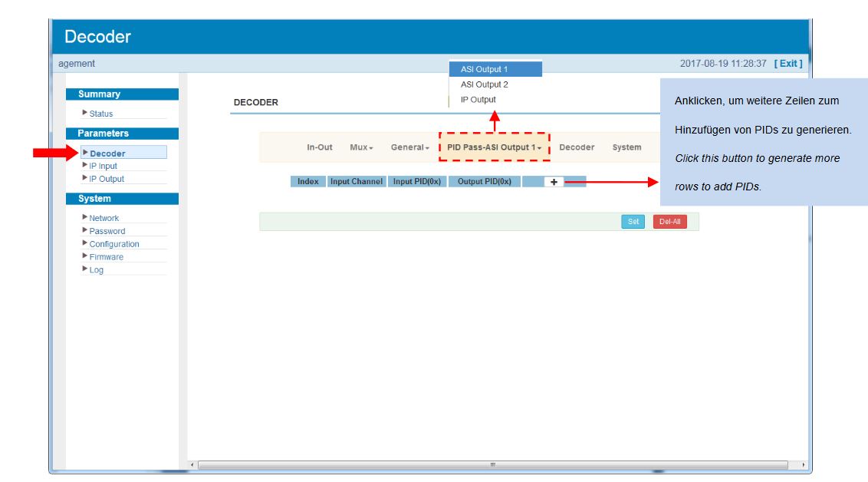Expand the General dropdown tab

tap(409, 147)
